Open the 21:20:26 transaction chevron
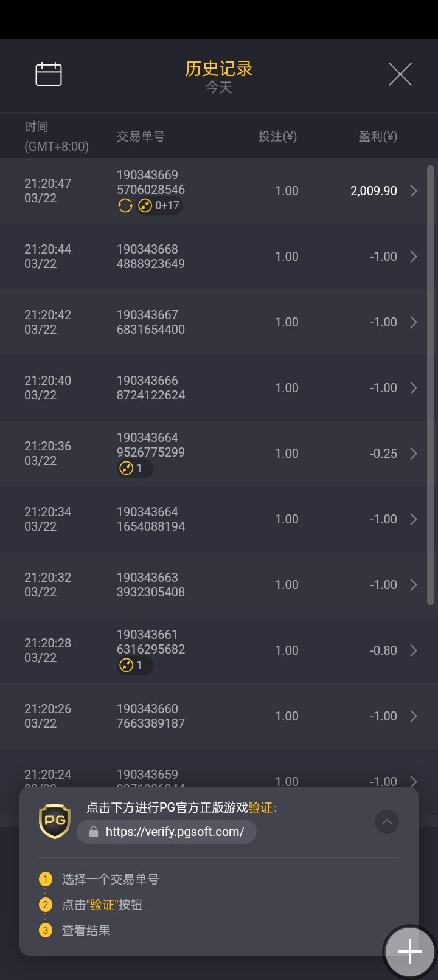 [x=414, y=716]
